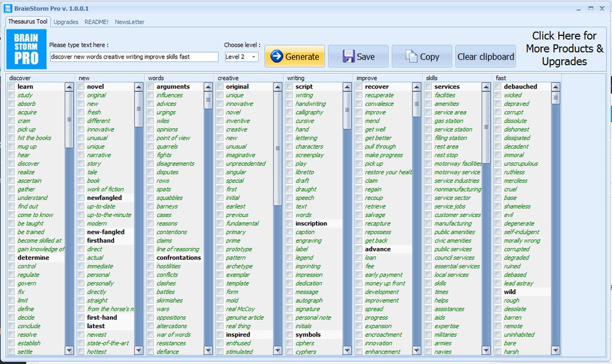Click the words column scroll-down arrow

[x=208, y=350]
